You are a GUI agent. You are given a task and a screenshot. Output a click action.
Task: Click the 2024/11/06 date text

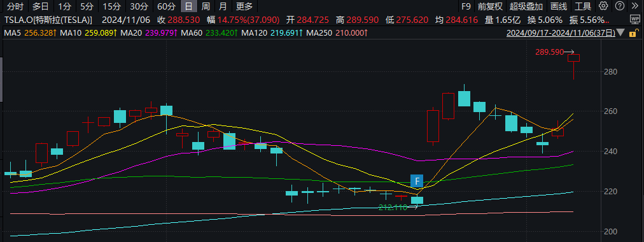(125, 20)
